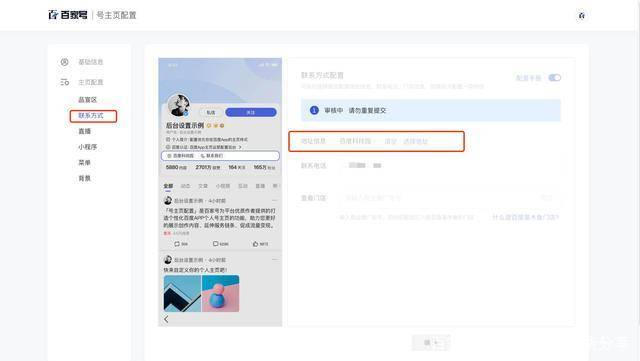The width and height of the screenshot is (640, 361).
Task: Click the 百家号 logo in header
Action: 68,15
